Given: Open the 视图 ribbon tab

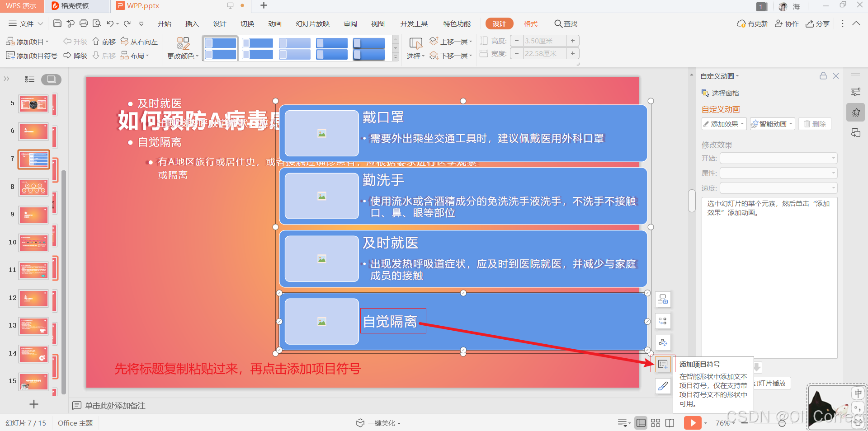Looking at the screenshot, I should click(x=378, y=23).
